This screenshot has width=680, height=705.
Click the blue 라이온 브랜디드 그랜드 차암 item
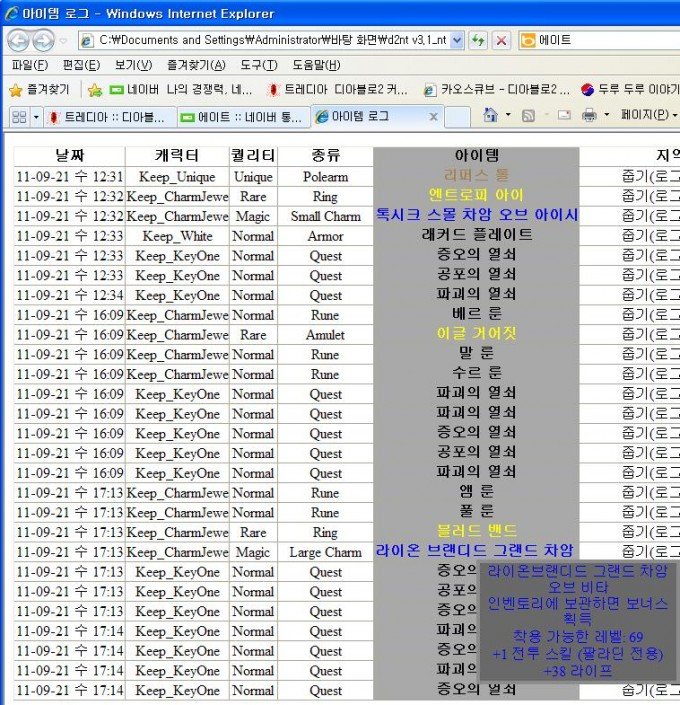[474, 551]
